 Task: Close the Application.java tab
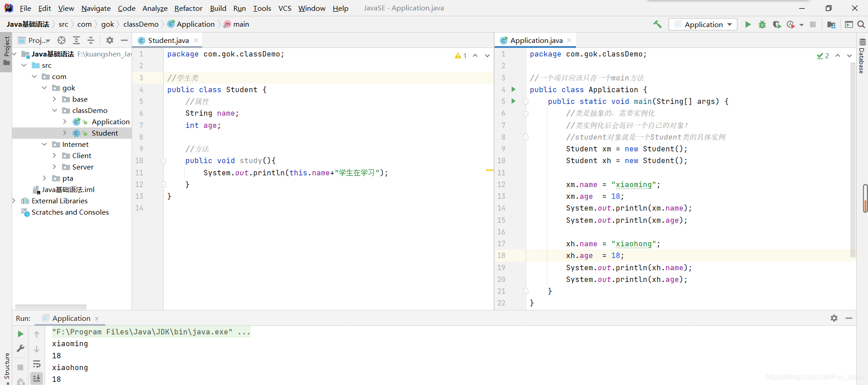point(569,40)
